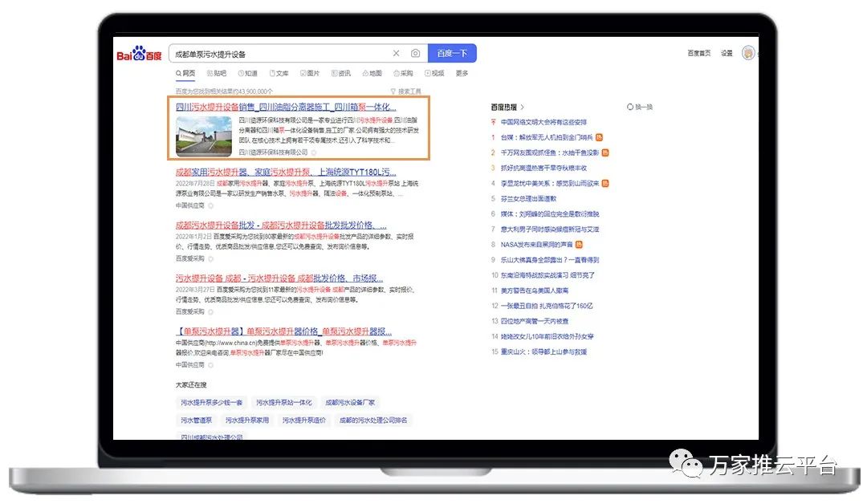Click the Baidu logo
This screenshot has width=867, height=504.
140,55
